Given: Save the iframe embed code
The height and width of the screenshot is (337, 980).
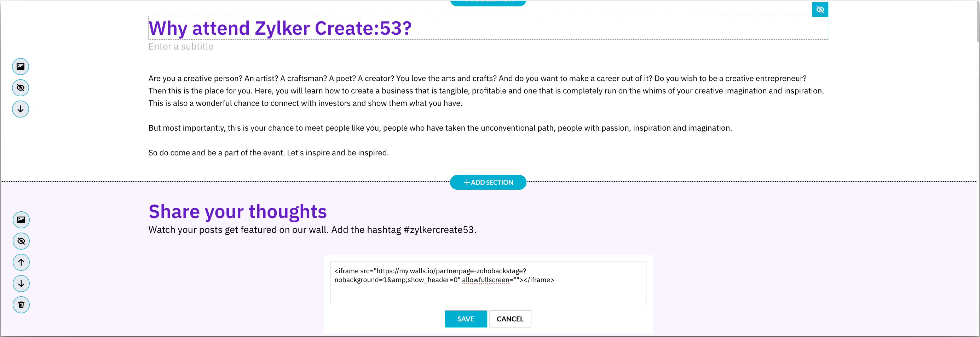Looking at the screenshot, I should click(x=466, y=319).
